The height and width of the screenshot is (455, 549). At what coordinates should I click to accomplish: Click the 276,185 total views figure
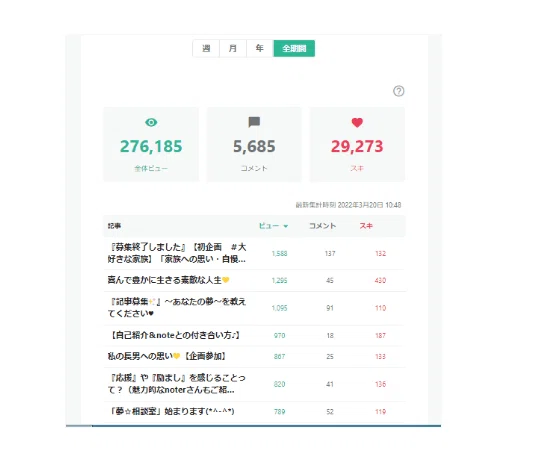pyautogui.click(x=151, y=146)
